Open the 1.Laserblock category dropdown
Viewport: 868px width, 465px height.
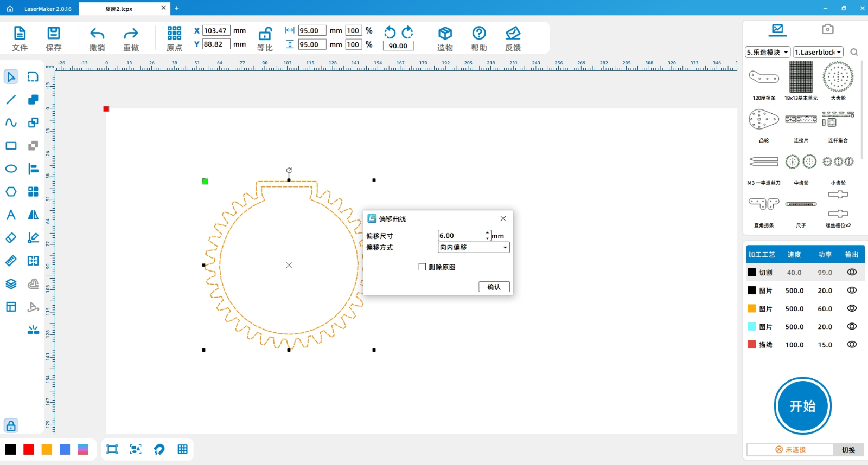tap(818, 53)
